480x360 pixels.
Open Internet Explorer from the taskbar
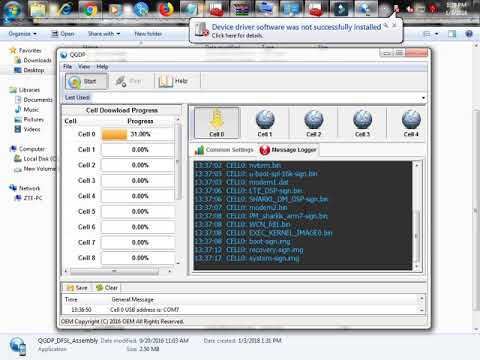[x=65, y=9]
